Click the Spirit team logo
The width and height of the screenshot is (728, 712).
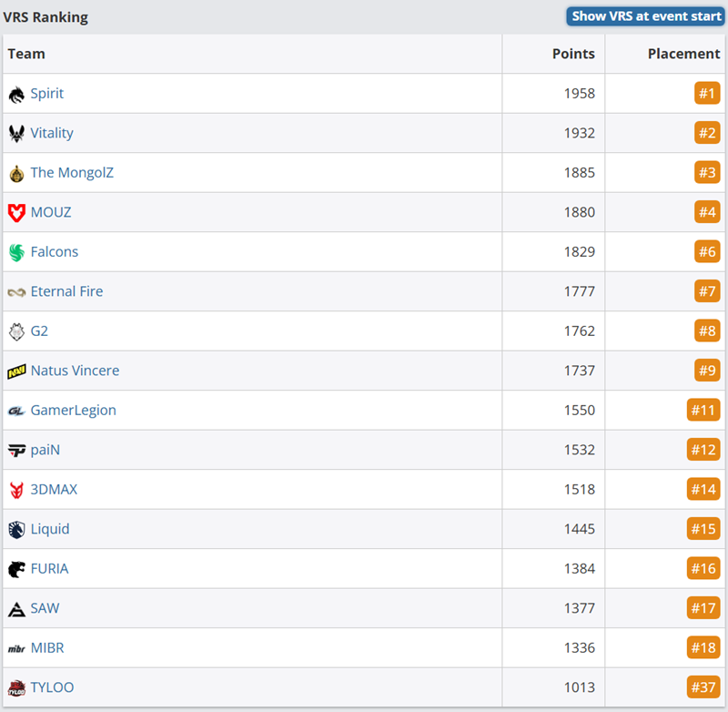[x=16, y=93]
